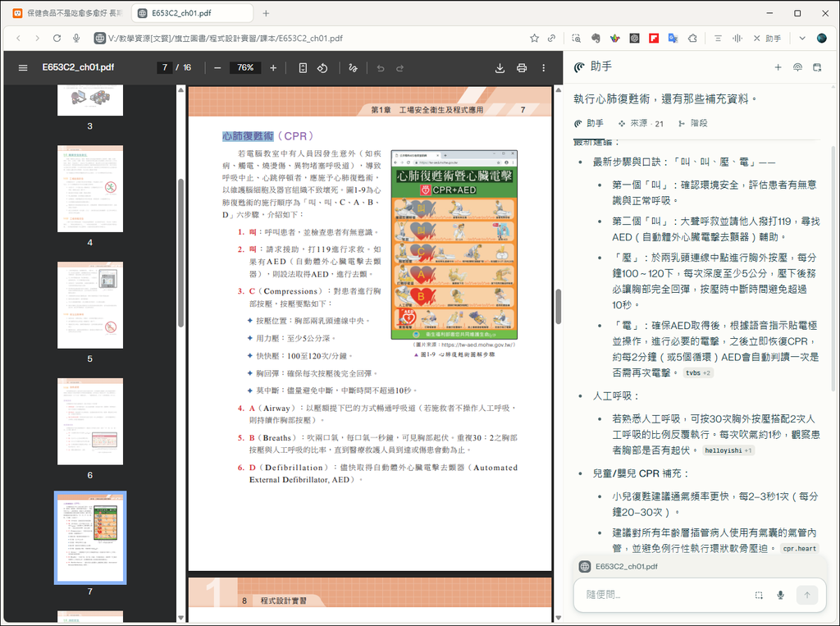Screen dimensions: 840x626
Task: Open the reader list lines icon
Action: coord(718,38)
